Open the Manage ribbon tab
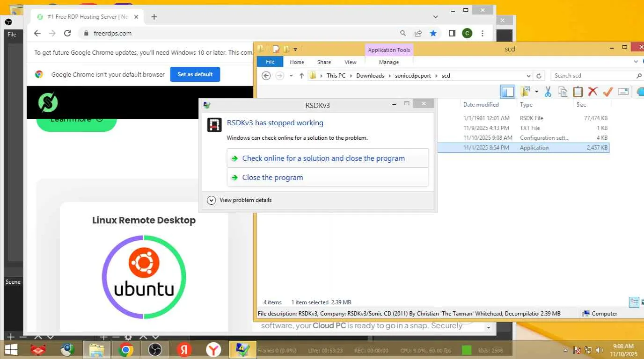Screen dimensions: 644x359 pyautogui.click(x=389, y=62)
